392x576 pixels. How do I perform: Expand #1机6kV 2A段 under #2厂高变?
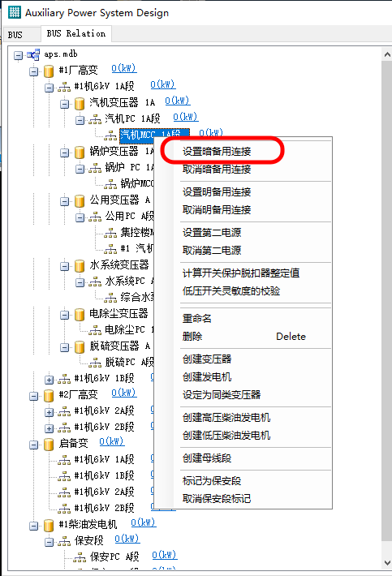pos(49,412)
